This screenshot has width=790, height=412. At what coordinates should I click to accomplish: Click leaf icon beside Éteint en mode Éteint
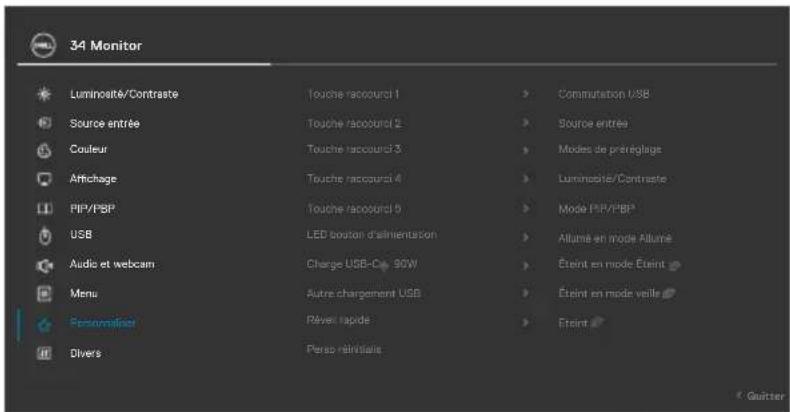[674, 265]
